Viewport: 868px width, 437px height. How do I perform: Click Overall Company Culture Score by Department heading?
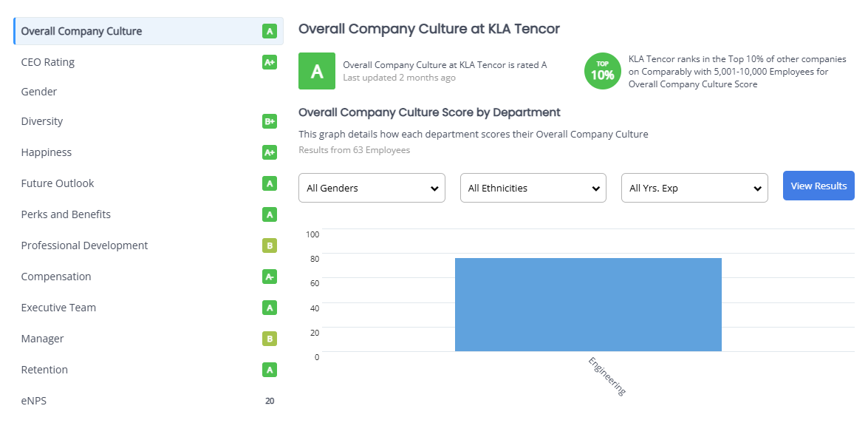click(429, 112)
